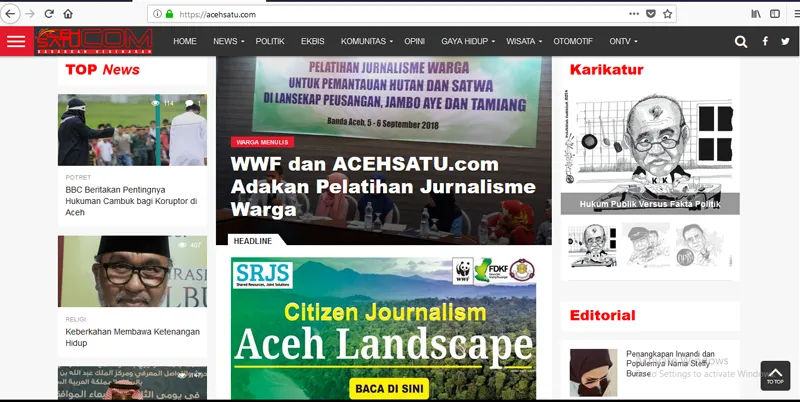
Task: Go back using the browser back arrow
Action: 10,14
